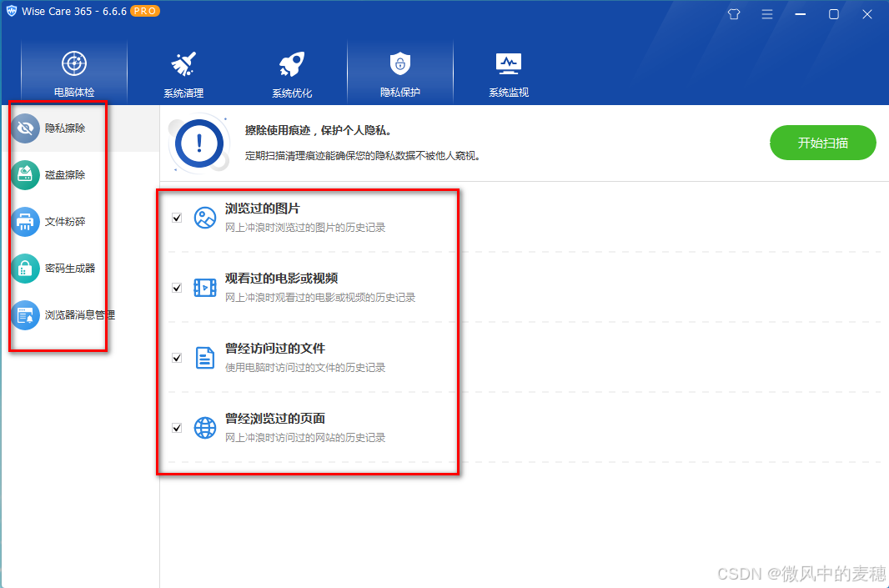Viewport: 889px width, 588px height.
Task: Click heading 擦除使用痕迹，保护个人隐私。
Action: pos(318,131)
